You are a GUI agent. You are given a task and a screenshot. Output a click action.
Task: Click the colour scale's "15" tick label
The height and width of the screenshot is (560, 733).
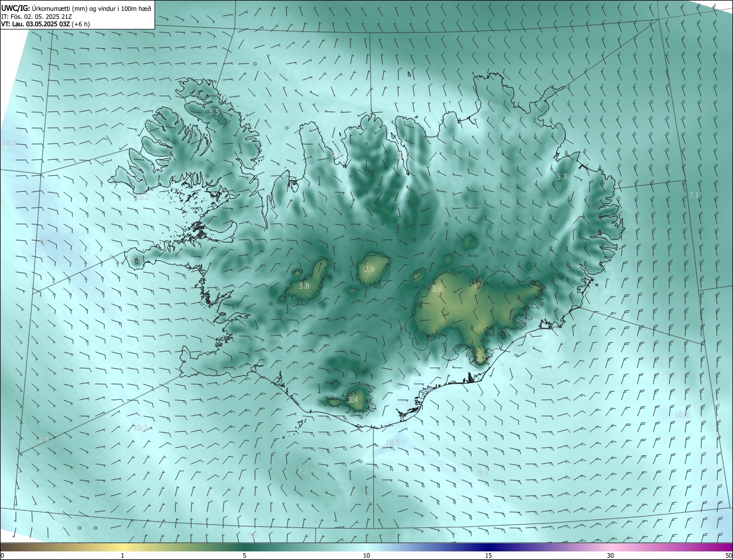tap(488, 556)
